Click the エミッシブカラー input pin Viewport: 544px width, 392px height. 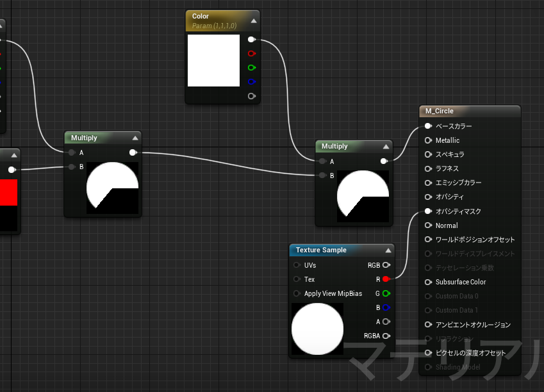click(428, 183)
